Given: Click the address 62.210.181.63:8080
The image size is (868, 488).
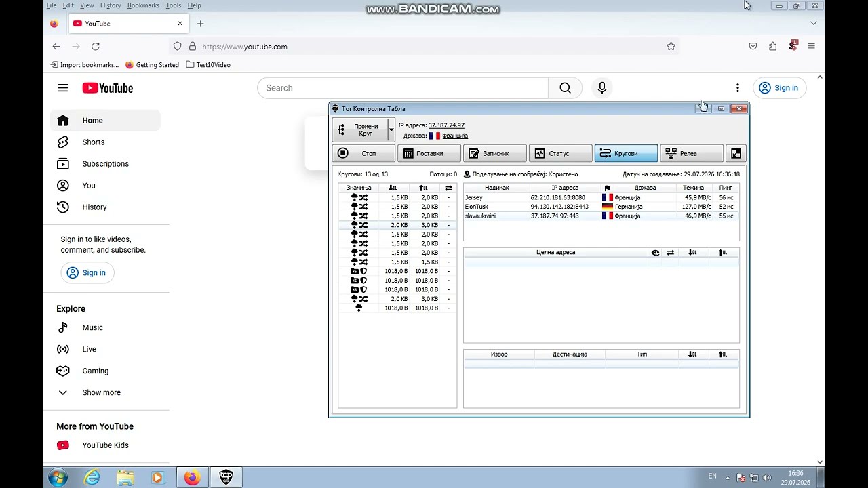Looking at the screenshot, I should pos(557,197).
